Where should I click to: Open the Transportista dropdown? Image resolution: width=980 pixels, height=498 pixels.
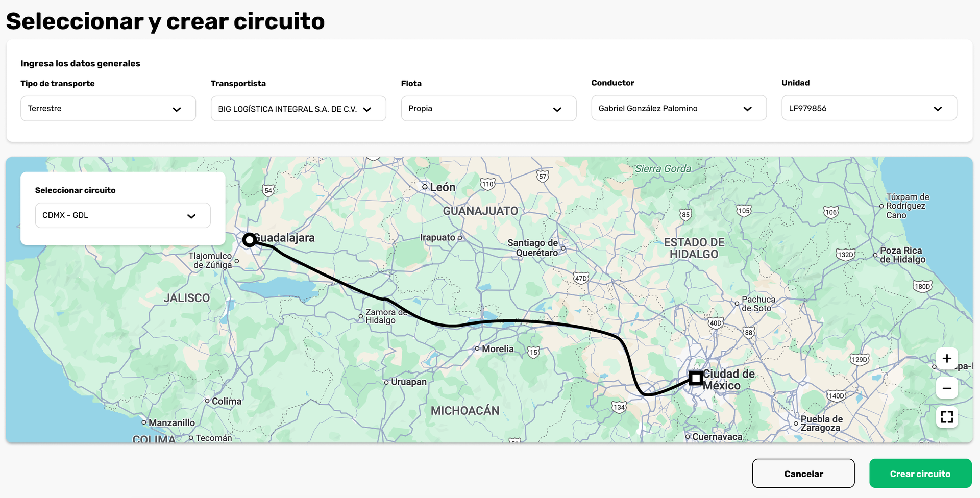pyautogui.click(x=299, y=109)
